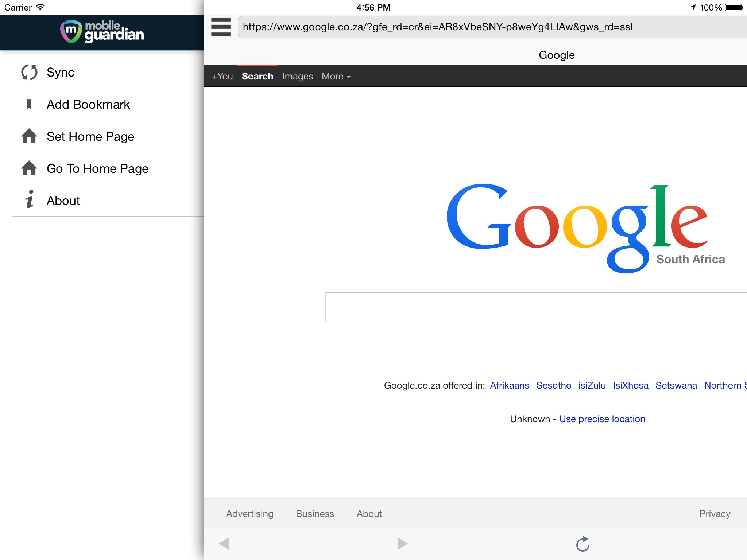This screenshot has width=747, height=560.
Task: Open About via the info icon
Action: click(x=29, y=199)
